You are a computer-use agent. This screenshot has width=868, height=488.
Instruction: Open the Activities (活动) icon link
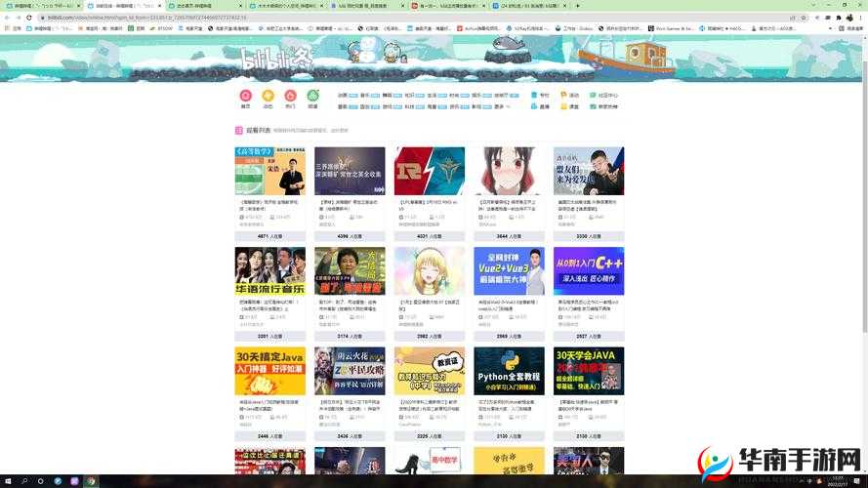tap(569, 96)
